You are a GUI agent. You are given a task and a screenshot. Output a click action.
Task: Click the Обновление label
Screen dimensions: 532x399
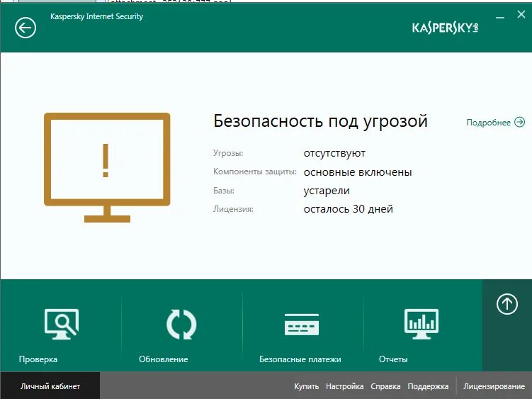(163, 359)
